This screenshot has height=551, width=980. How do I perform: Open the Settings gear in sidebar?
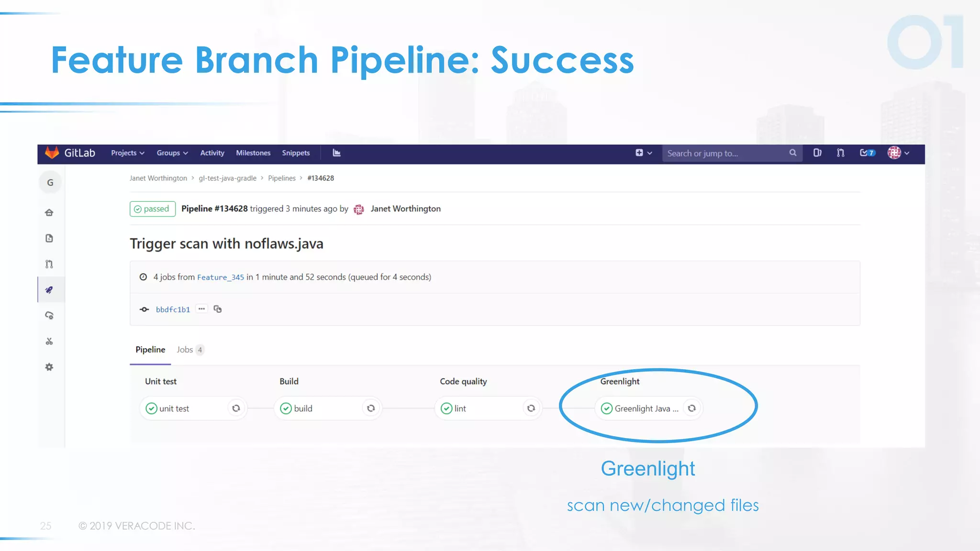click(49, 367)
